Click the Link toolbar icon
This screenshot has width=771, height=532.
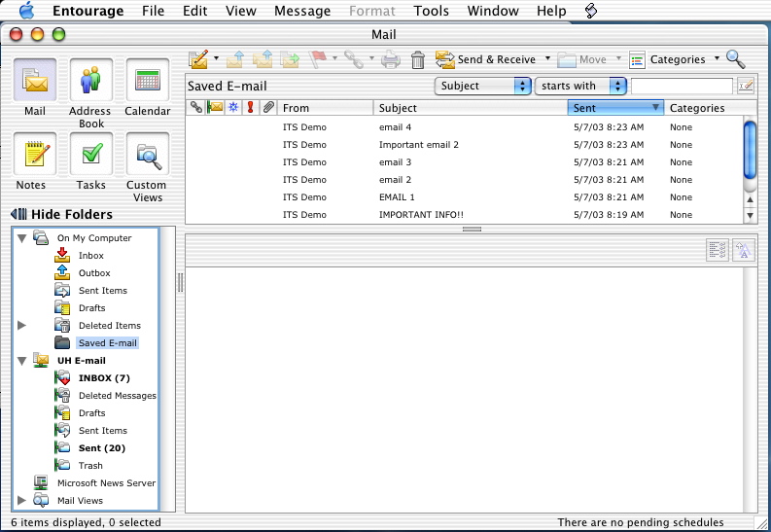[354, 59]
